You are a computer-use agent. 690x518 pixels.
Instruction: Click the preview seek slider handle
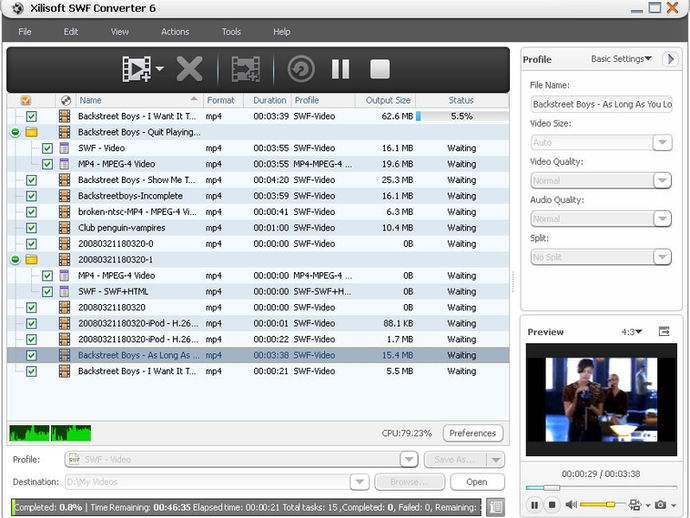[x=551, y=487]
